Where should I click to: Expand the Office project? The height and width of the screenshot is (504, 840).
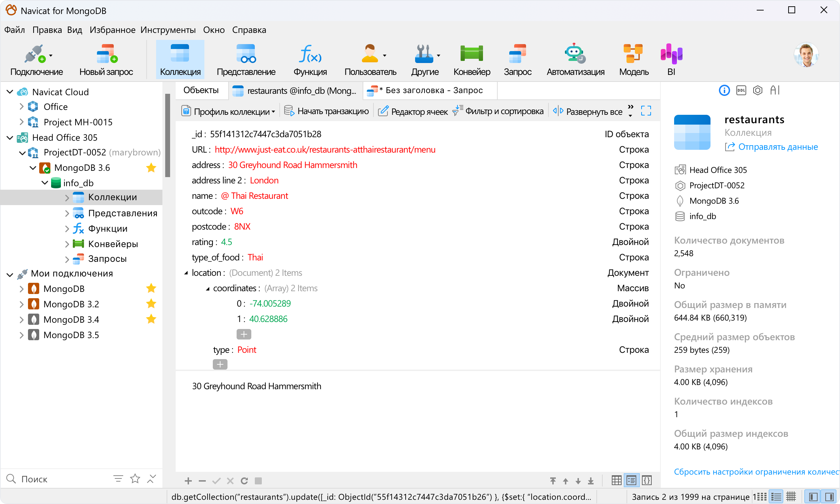[x=21, y=107]
